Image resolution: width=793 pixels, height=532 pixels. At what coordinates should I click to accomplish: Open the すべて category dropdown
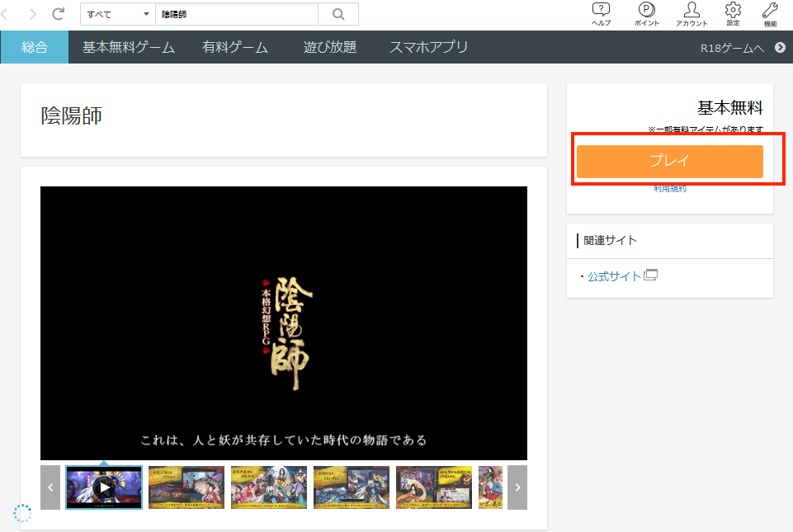[x=118, y=14]
